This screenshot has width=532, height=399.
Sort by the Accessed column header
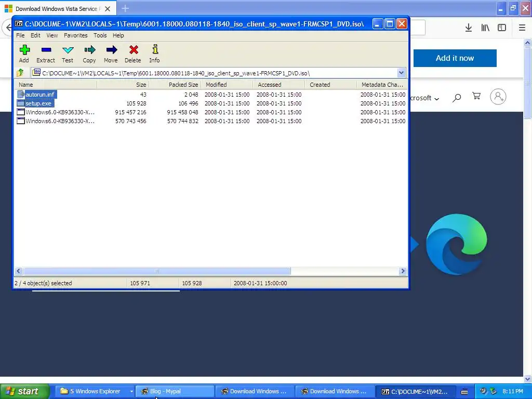(x=279, y=85)
